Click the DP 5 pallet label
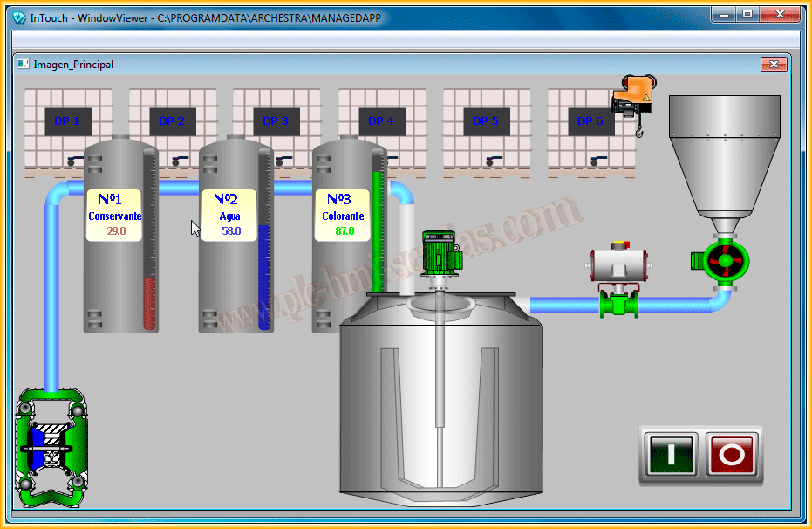The image size is (812, 529). (486, 121)
